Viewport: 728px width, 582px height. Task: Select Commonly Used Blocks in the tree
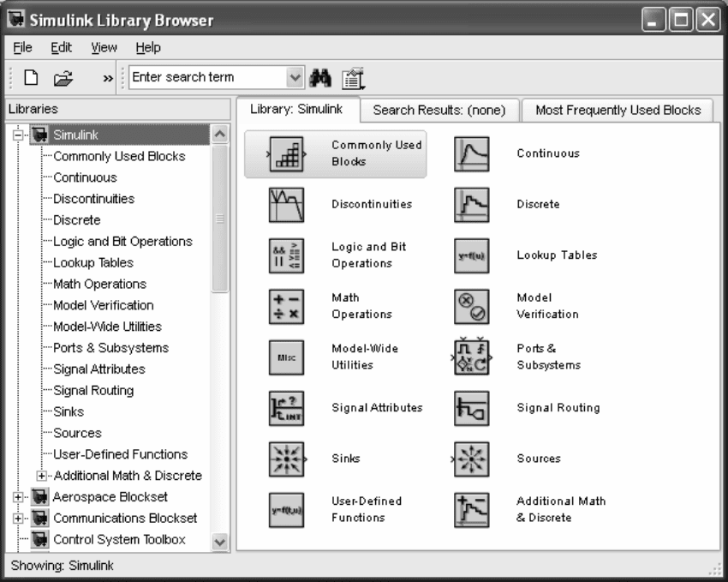(119, 156)
